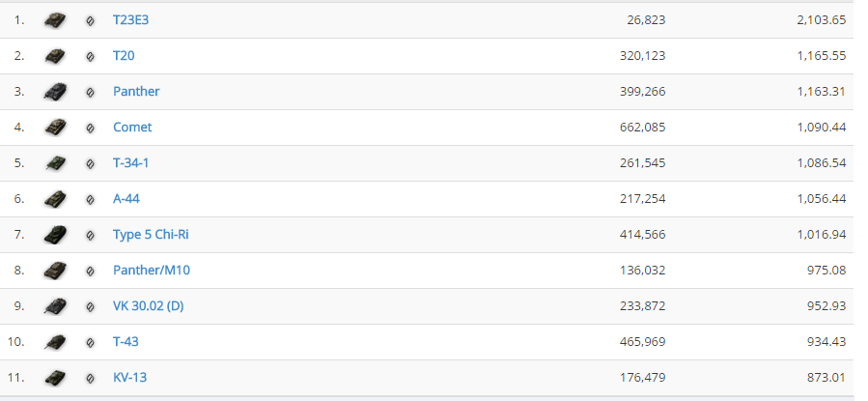Open the Comet tank link
Screen dimensions: 868x401
132,127
